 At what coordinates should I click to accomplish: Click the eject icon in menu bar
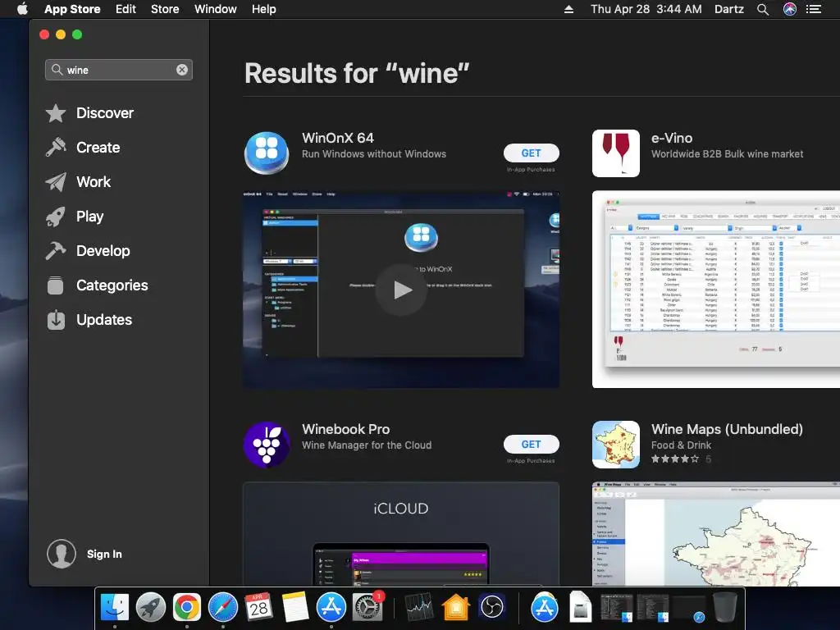coord(569,9)
